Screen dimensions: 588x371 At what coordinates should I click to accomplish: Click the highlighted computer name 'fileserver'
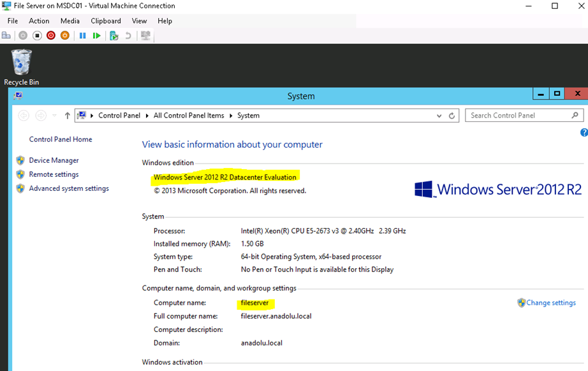[254, 303]
